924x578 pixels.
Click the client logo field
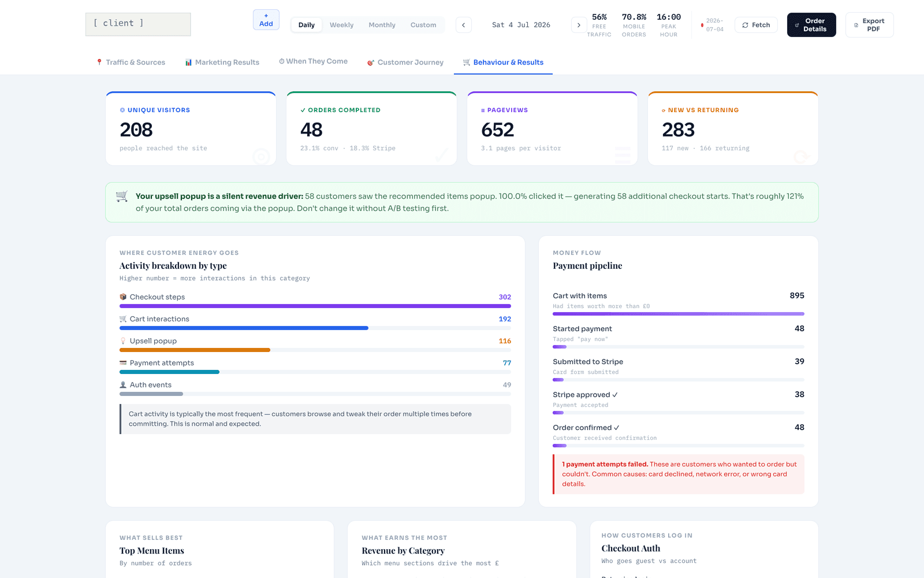point(138,24)
